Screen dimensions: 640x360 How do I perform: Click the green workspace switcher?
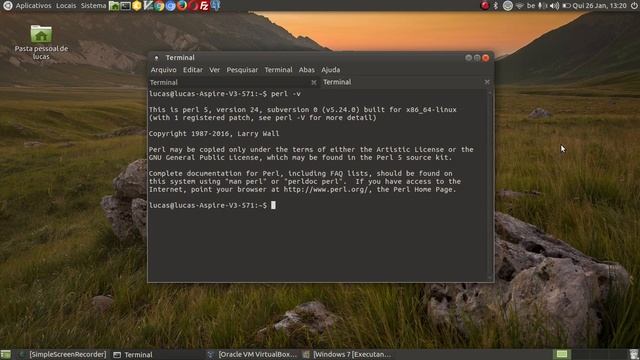click(x=562, y=354)
